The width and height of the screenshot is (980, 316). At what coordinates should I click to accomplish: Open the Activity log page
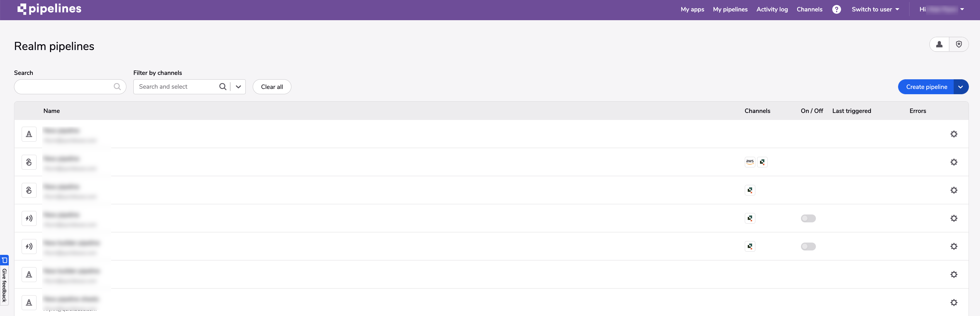[x=772, y=10]
